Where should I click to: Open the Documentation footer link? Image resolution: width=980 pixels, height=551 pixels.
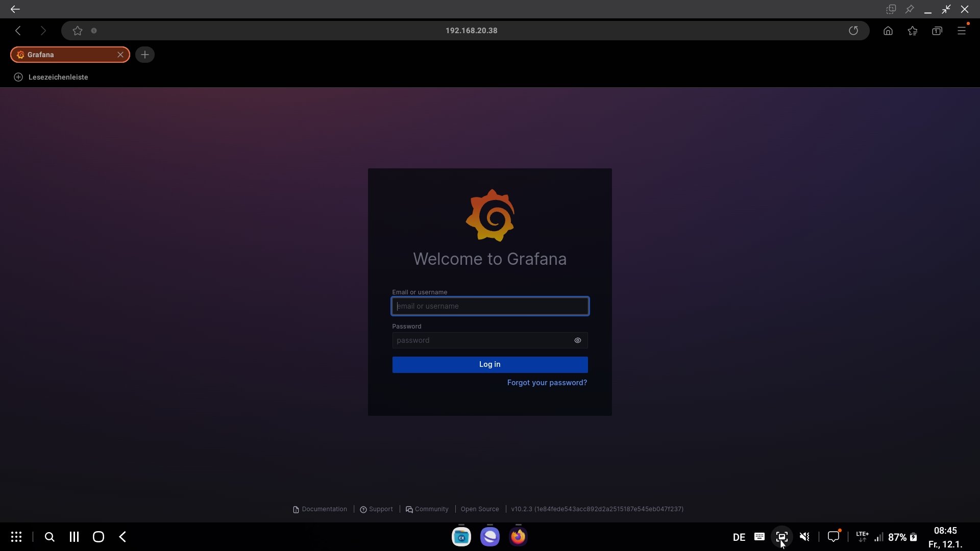pyautogui.click(x=320, y=509)
